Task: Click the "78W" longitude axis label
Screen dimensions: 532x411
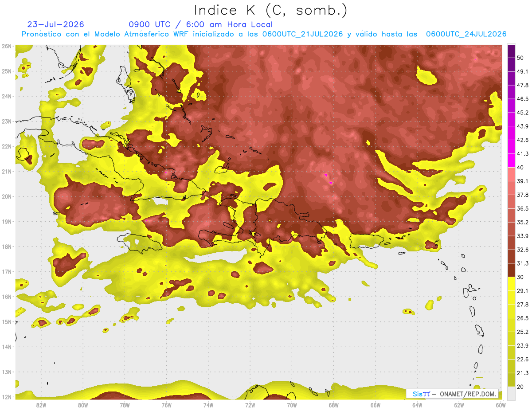Action: click(125, 405)
